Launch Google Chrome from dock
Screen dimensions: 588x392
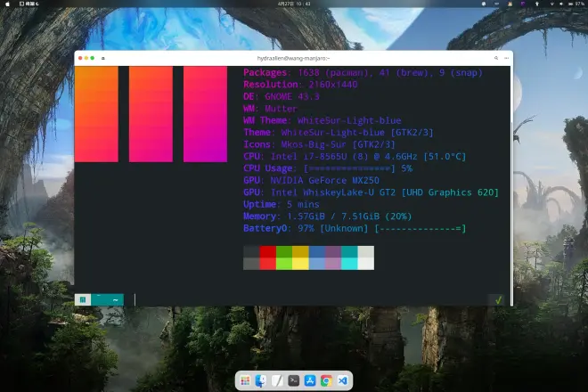326,380
